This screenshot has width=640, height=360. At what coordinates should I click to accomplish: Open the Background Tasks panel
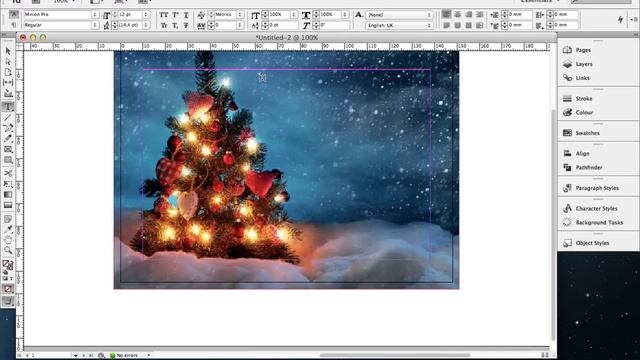pos(598,222)
